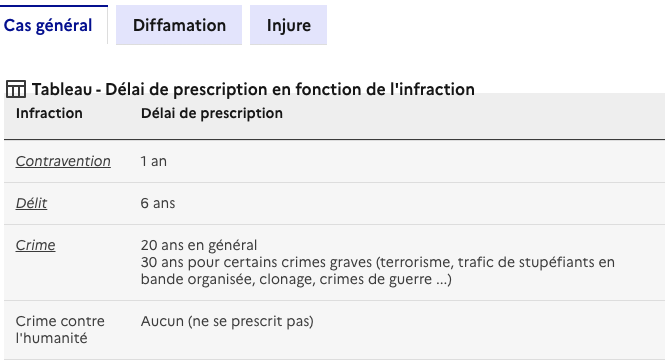Open the Contravention definition link

coord(63,162)
